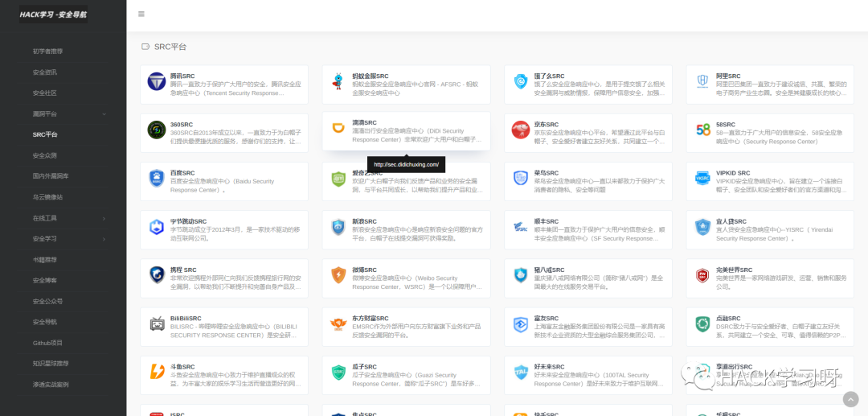Viewport: 868px width, 416px height.
Task: Click the 猪八戒SRC logo icon
Action: pyautogui.click(x=521, y=275)
